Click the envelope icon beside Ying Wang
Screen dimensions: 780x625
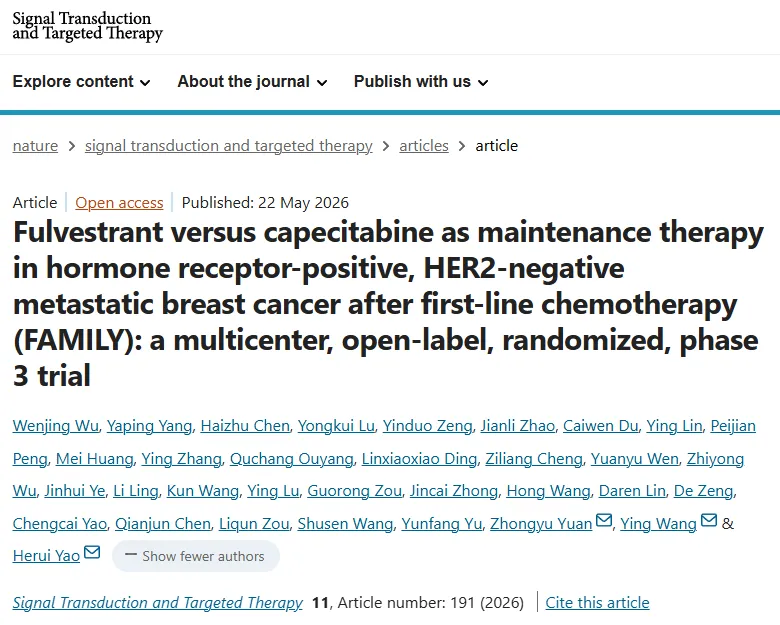[x=709, y=521]
